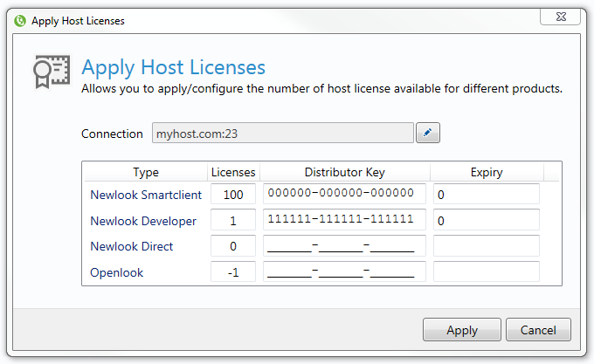This screenshot has height=364, width=594.
Task: Click the pencil edit connection icon
Action: coord(428,133)
